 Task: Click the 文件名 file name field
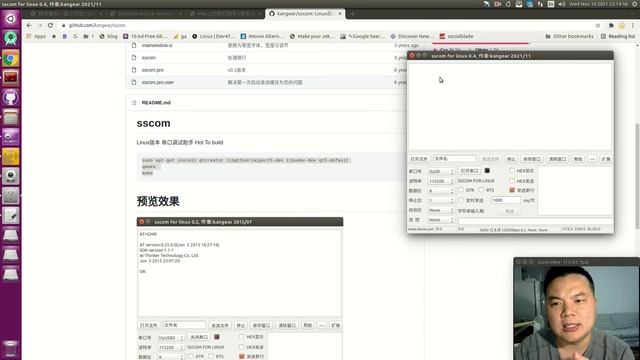click(454, 158)
